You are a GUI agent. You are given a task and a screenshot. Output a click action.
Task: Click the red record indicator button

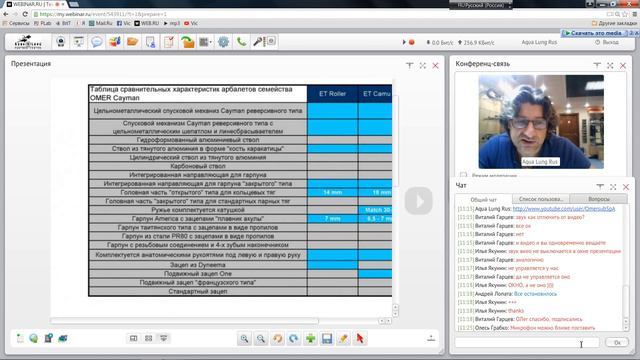pyautogui.click(x=412, y=42)
